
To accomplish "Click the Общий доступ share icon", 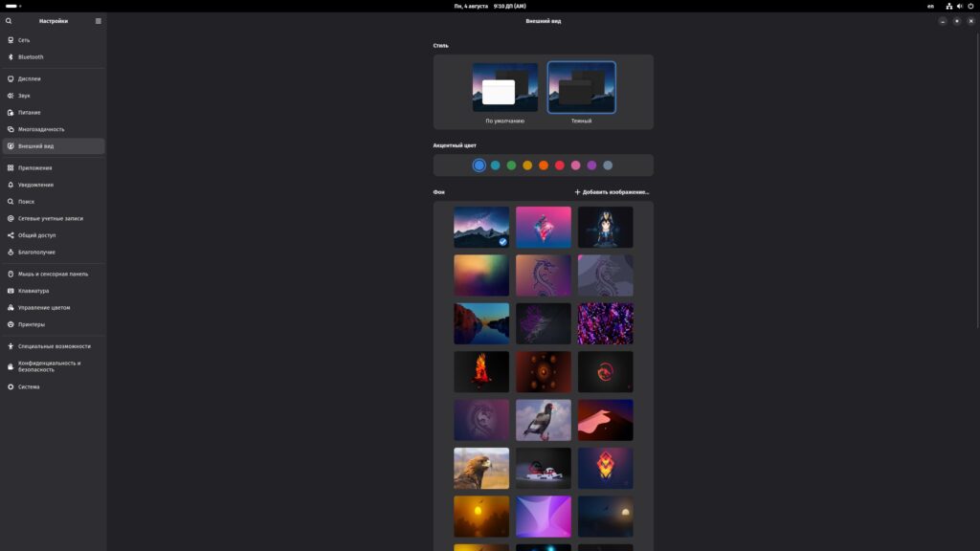I will tap(11, 235).
